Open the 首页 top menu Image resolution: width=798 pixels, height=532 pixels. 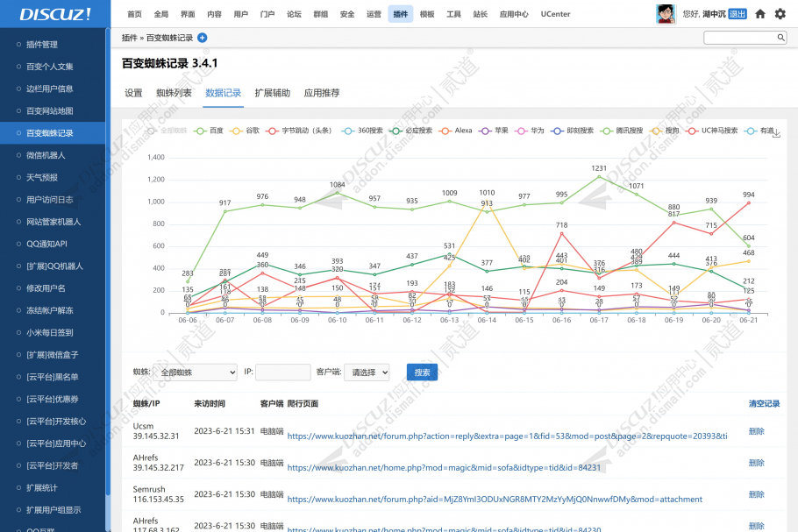click(x=134, y=14)
